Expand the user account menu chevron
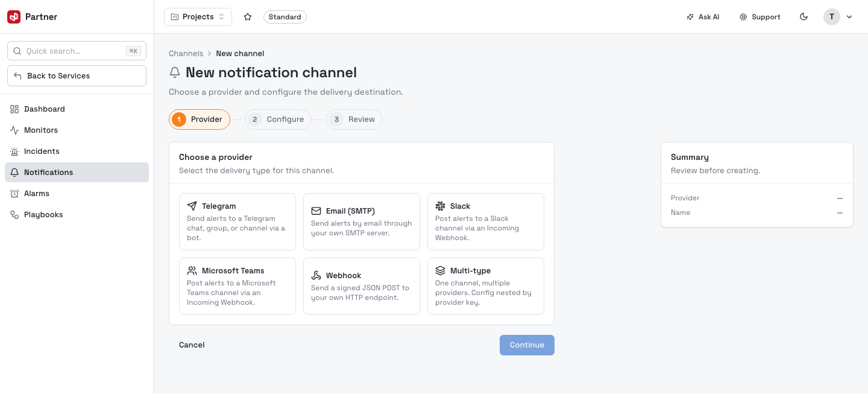868x394 pixels. [849, 17]
